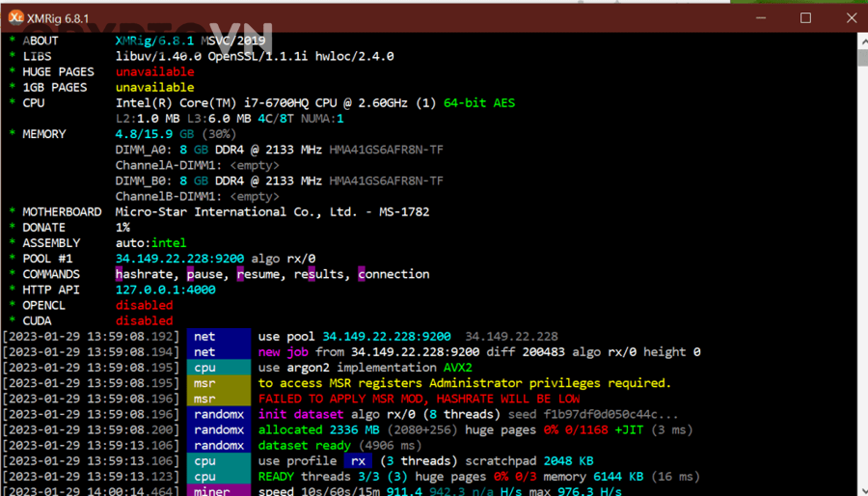This screenshot has height=496, width=868.
Task: Click 'dataset ready' log text
Action: 305,445
